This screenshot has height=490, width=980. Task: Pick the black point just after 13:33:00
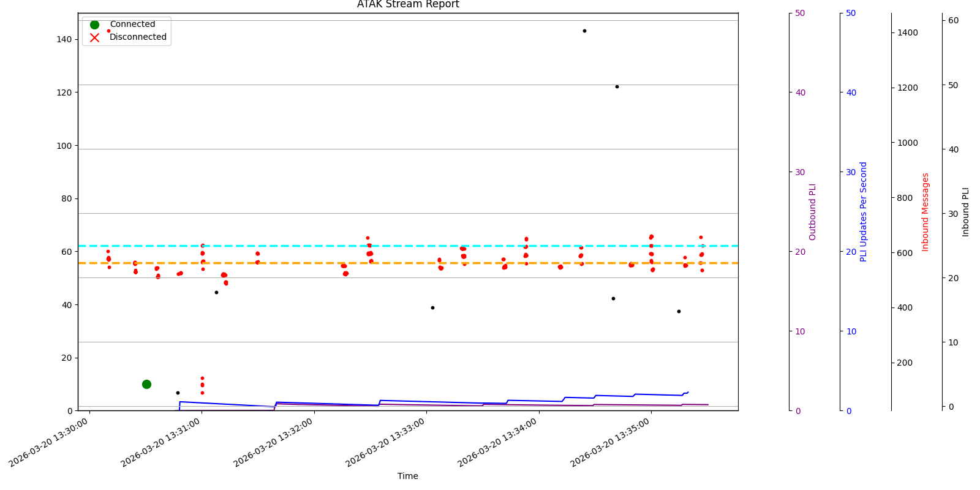[x=432, y=307]
